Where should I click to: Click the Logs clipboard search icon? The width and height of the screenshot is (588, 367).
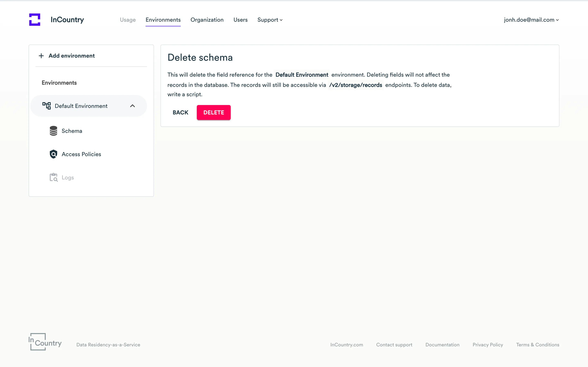pyautogui.click(x=53, y=177)
